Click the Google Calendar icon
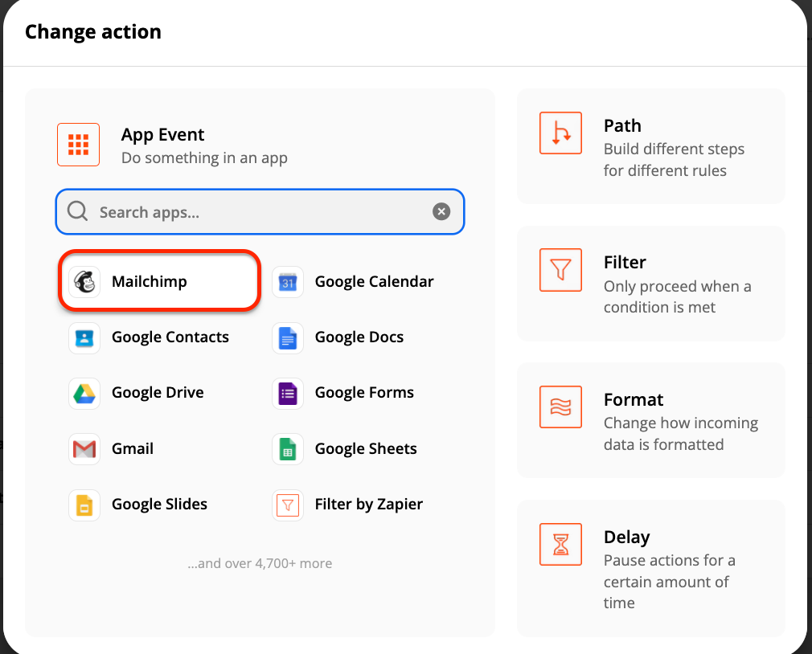This screenshot has height=654, width=812. [x=287, y=281]
